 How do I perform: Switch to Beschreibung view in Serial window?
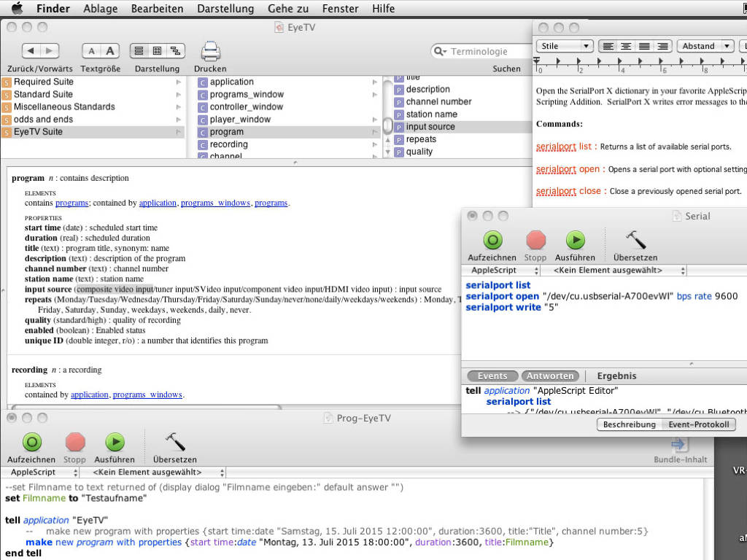pyautogui.click(x=629, y=424)
